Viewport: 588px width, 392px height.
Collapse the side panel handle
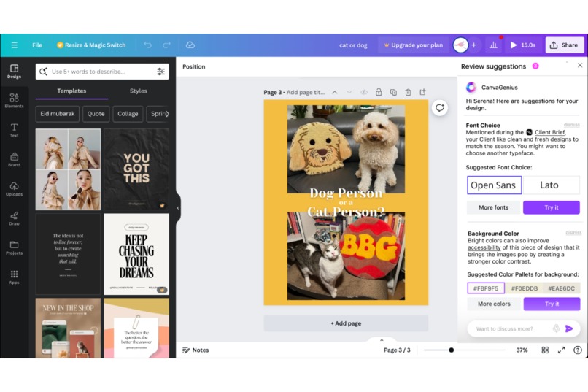[x=178, y=207]
